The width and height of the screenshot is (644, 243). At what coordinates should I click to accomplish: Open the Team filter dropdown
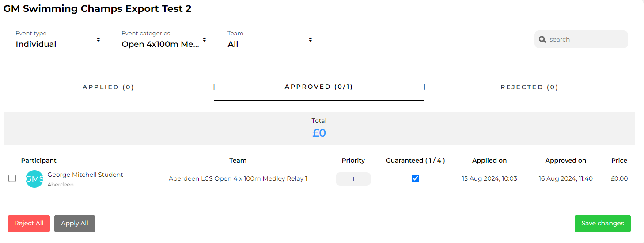269,39
